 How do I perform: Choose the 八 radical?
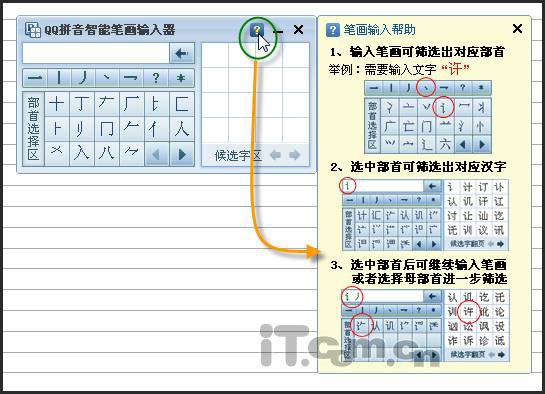coord(107,154)
